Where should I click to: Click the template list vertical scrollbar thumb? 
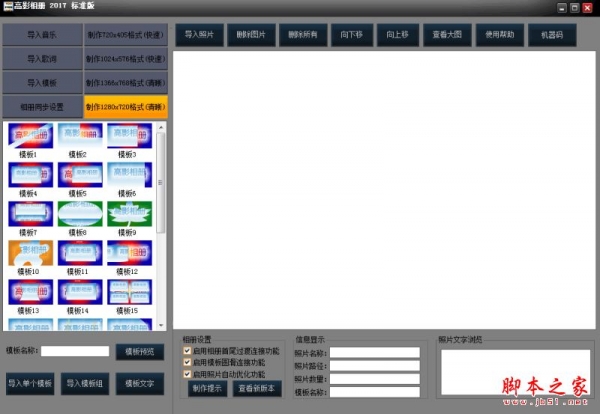(x=161, y=183)
